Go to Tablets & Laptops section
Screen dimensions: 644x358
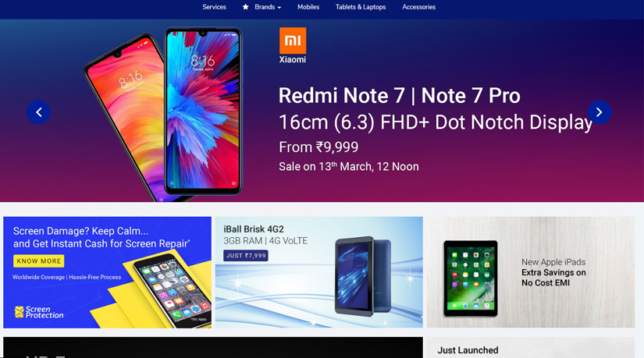tap(360, 7)
